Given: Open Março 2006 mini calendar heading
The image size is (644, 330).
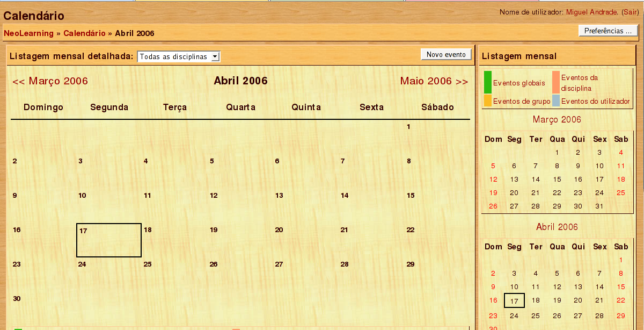Looking at the screenshot, I should click(x=557, y=120).
